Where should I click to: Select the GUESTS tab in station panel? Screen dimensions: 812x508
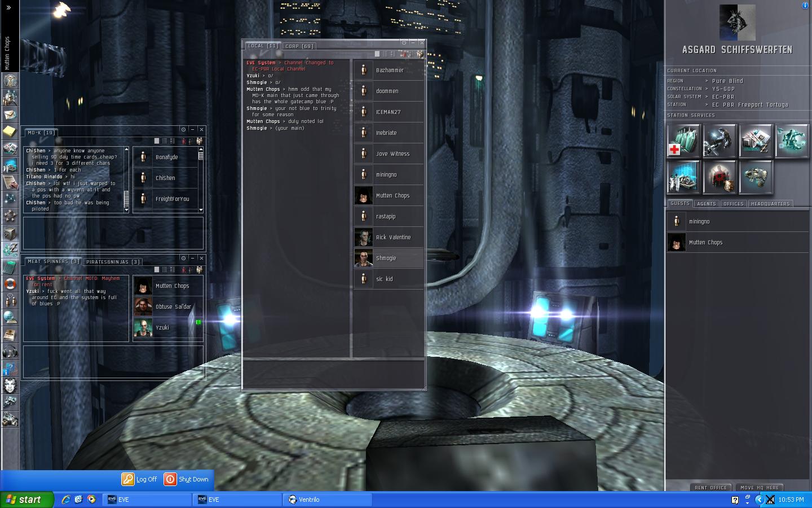click(x=680, y=203)
